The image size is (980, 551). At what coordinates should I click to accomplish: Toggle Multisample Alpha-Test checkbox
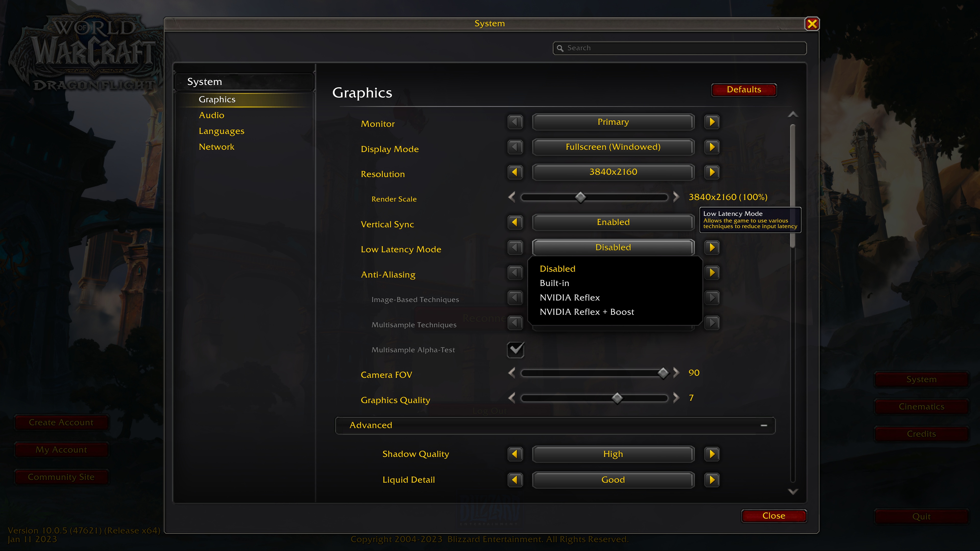[x=515, y=349]
